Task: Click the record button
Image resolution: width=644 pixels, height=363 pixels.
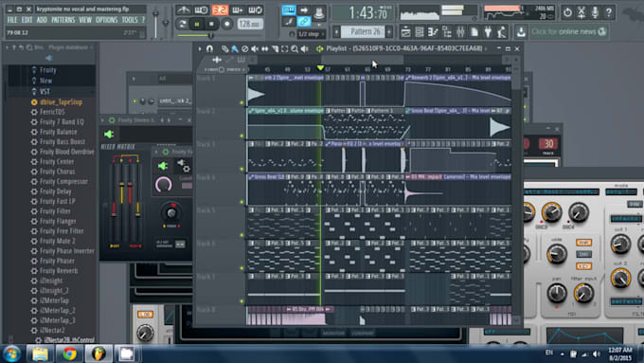Action: pos(226,25)
